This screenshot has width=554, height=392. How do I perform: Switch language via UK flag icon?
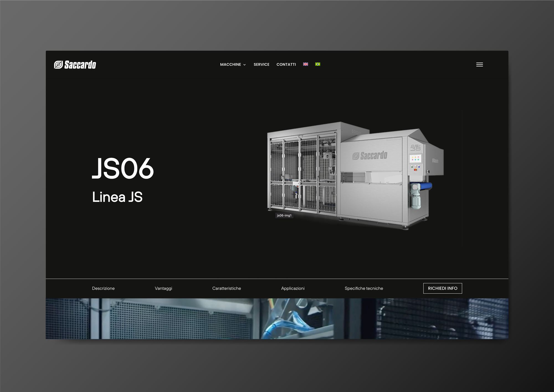(x=306, y=64)
